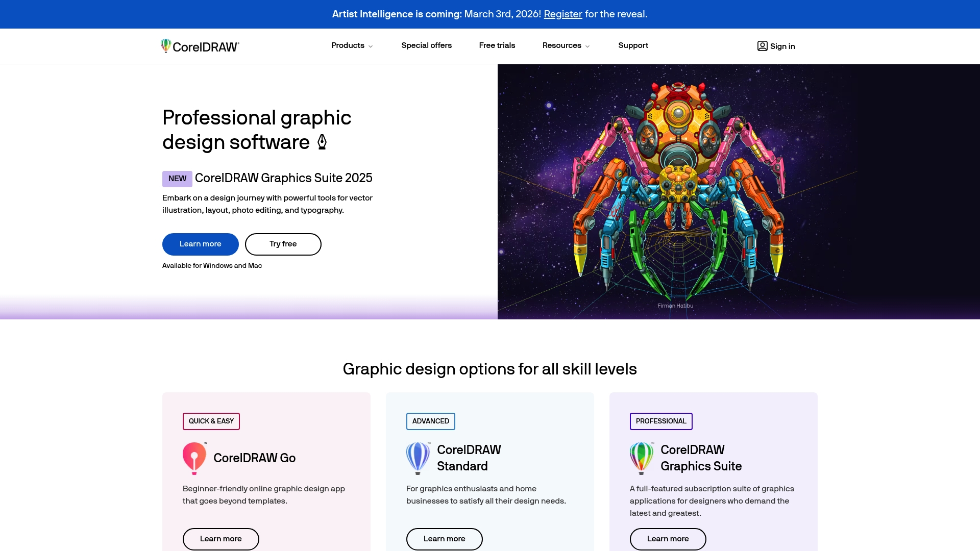Click the Sign in account icon
The width and height of the screenshot is (980, 551).
coord(762,46)
